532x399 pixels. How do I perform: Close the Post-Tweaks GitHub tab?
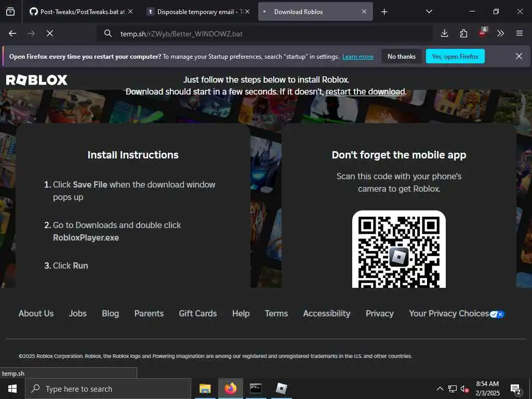click(x=130, y=11)
